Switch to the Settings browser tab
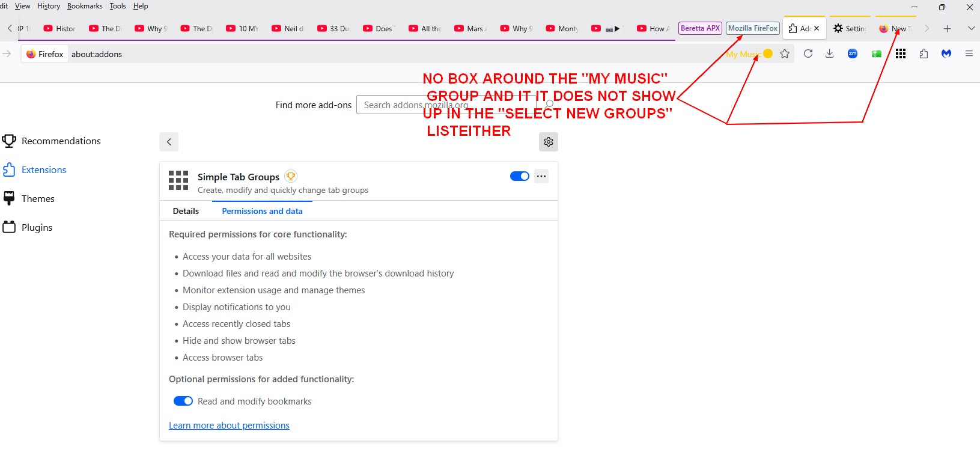The width and height of the screenshot is (980, 470). tap(850, 28)
